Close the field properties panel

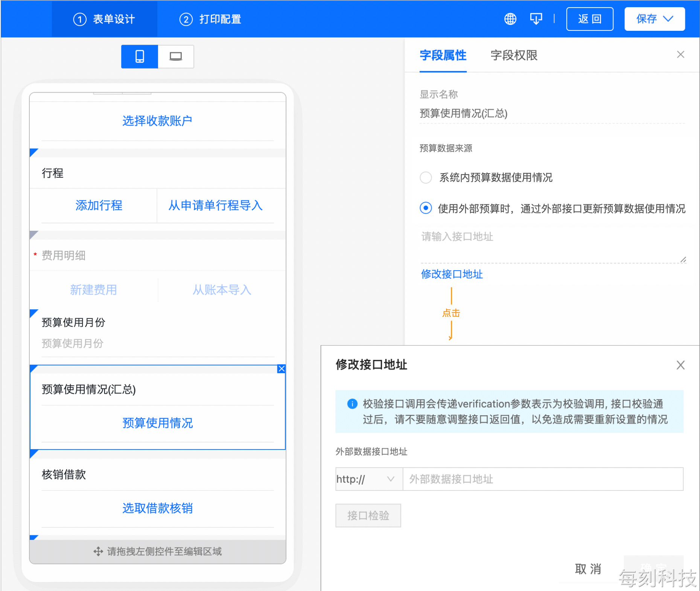coord(680,55)
